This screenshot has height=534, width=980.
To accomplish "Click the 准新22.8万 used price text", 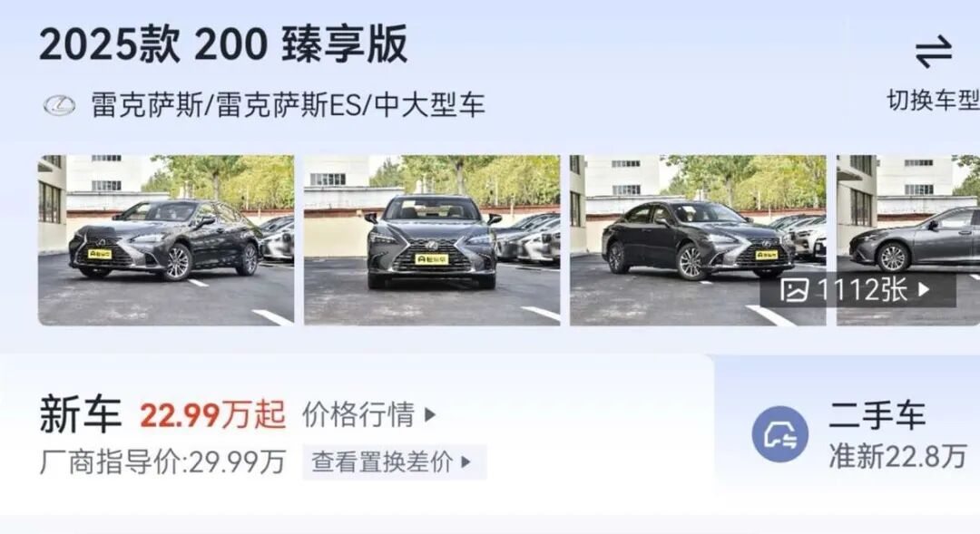I will pos(898,457).
